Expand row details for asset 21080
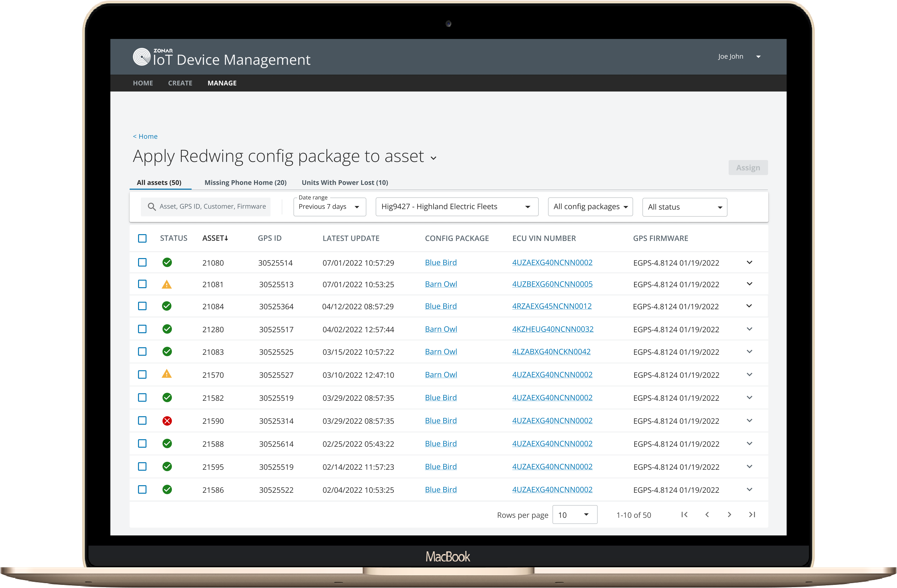The image size is (897, 588). coord(749,263)
